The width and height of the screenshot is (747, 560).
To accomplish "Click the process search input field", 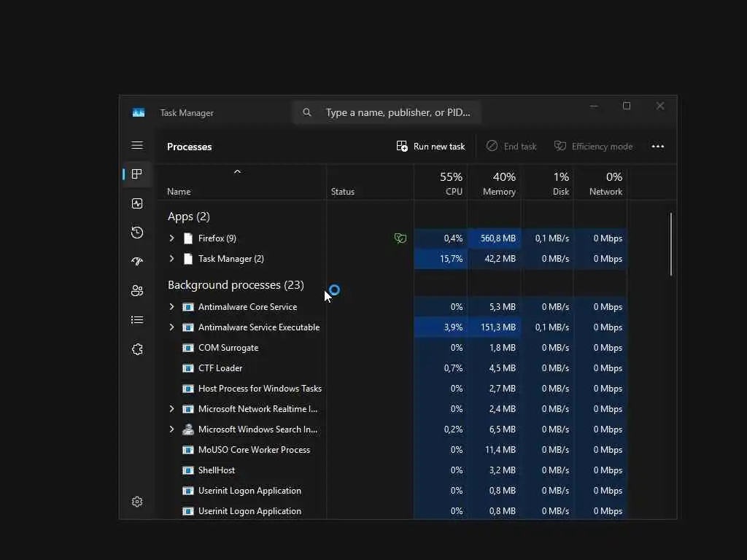I will [x=387, y=112].
